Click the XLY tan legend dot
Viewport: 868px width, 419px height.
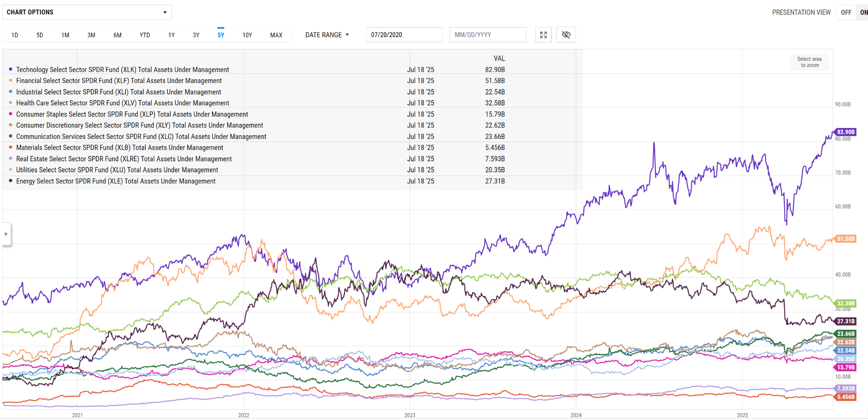pyautogui.click(x=11, y=125)
